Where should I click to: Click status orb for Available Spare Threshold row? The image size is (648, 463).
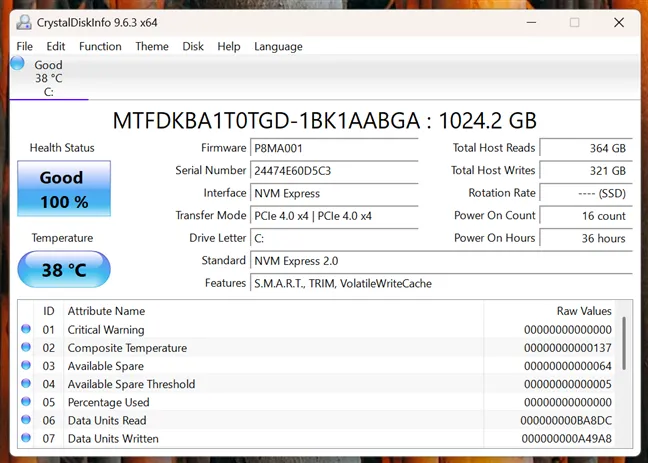[x=26, y=384]
